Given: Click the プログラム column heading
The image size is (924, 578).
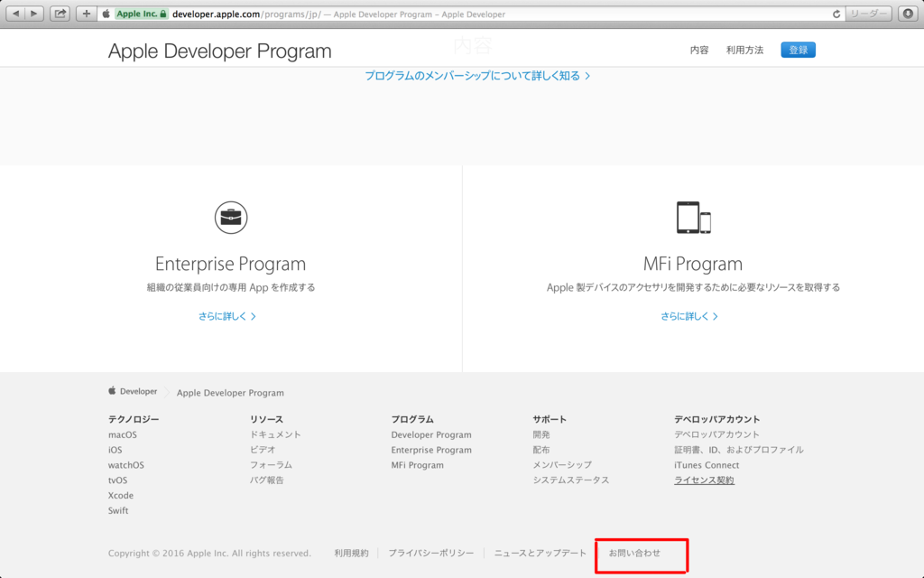Looking at the screenshot, I should [412, 419].
